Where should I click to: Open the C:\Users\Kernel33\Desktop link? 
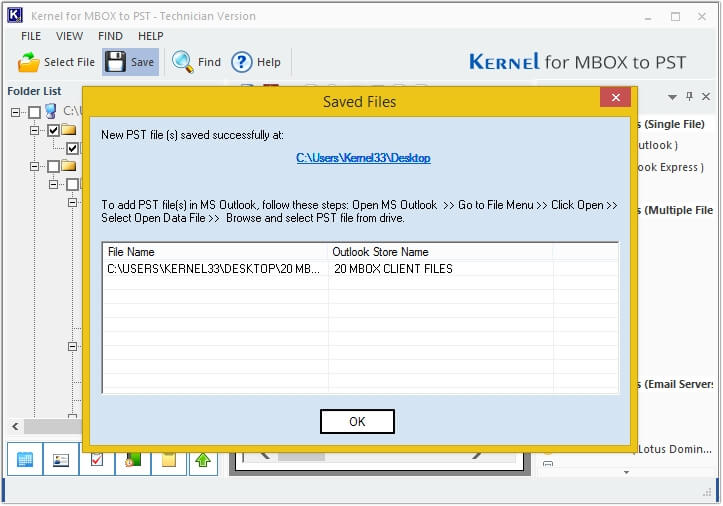(x=363, y=158)
